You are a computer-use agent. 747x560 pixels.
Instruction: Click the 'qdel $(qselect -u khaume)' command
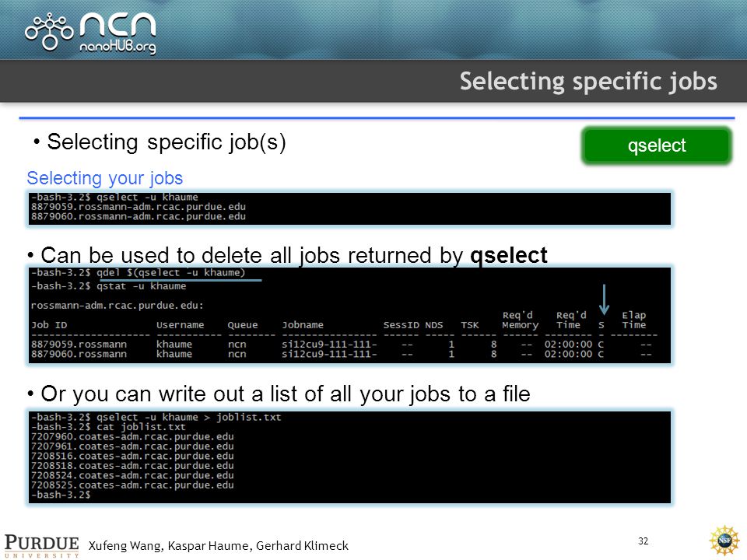coord(170,273)
